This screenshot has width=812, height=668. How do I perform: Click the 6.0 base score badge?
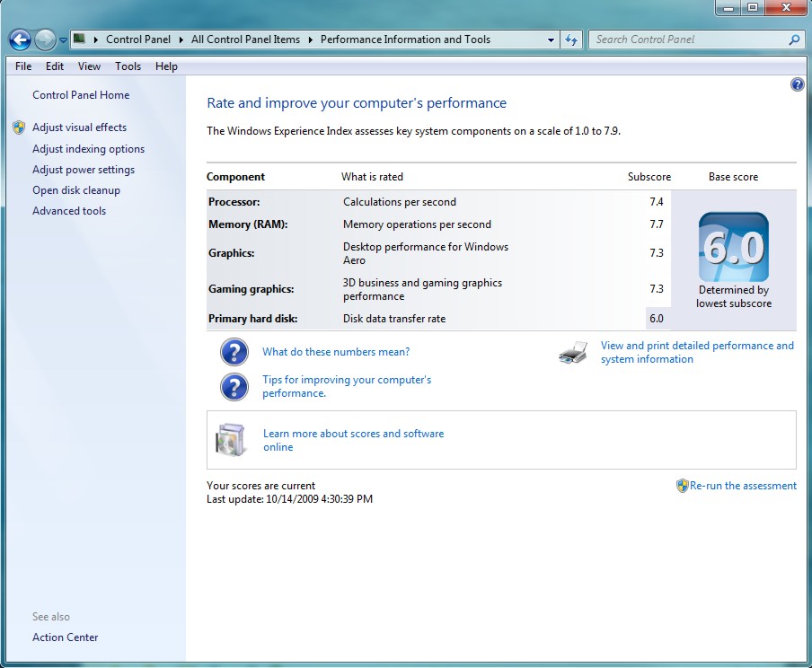(733, 247)
